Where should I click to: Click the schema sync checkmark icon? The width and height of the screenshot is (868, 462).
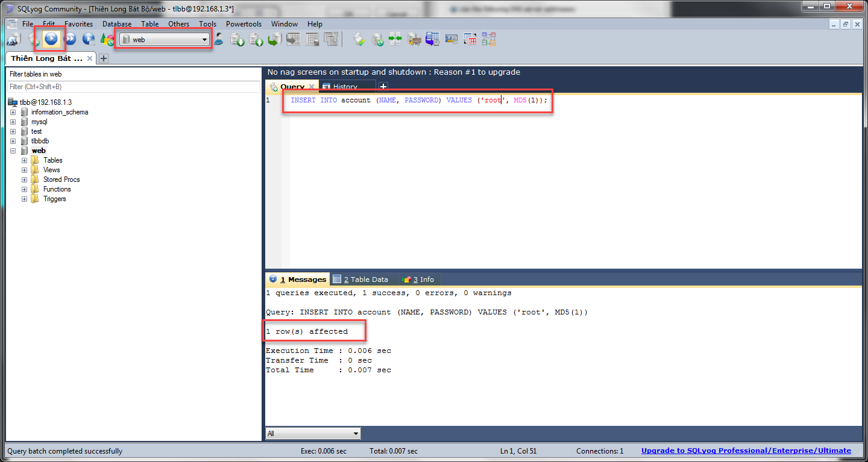(x=359, y=40)
